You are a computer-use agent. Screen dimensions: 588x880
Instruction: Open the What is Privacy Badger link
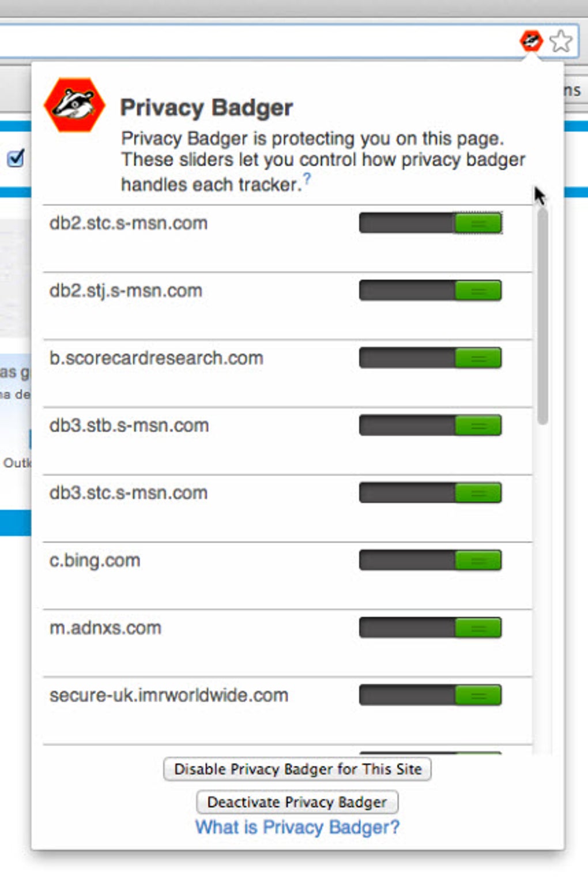[297, 827]
